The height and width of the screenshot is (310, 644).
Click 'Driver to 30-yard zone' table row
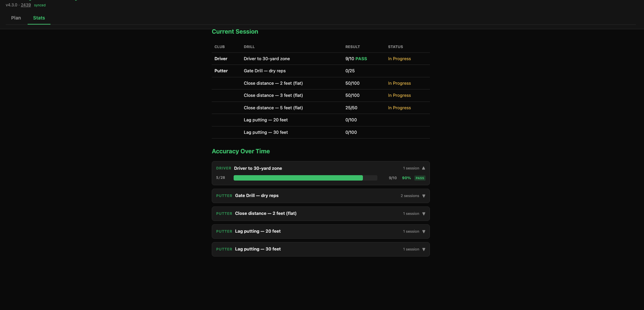pos(321,59)
